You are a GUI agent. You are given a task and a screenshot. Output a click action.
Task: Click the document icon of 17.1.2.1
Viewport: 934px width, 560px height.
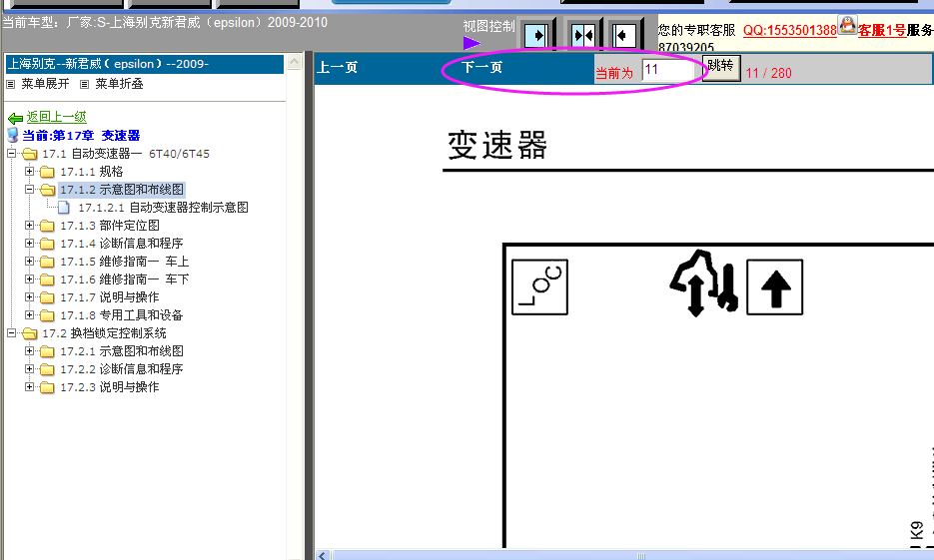[x=64, y=208]
